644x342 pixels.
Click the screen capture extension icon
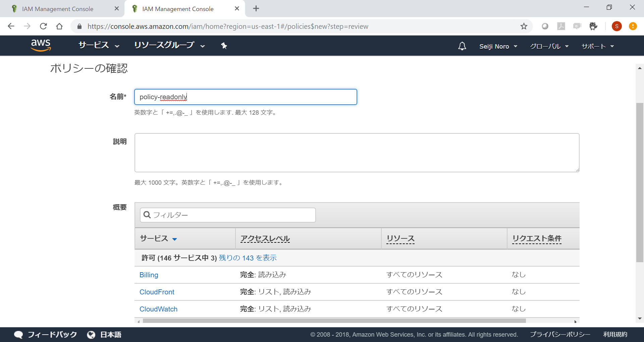click(x=577, y=26)
